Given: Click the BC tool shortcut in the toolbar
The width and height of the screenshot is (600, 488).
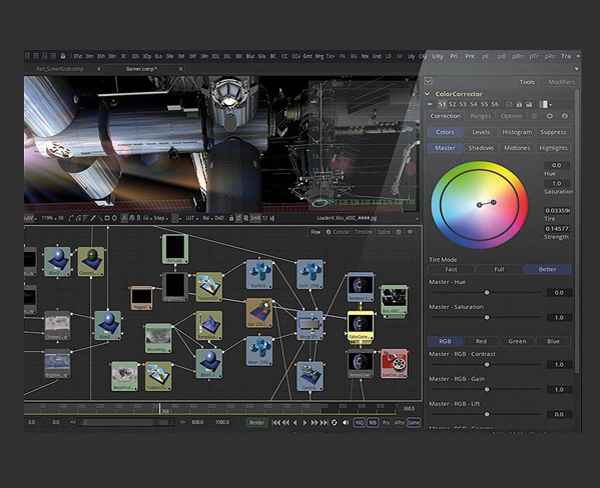Looking at the screenshot, I should click(x=273, y=56).
